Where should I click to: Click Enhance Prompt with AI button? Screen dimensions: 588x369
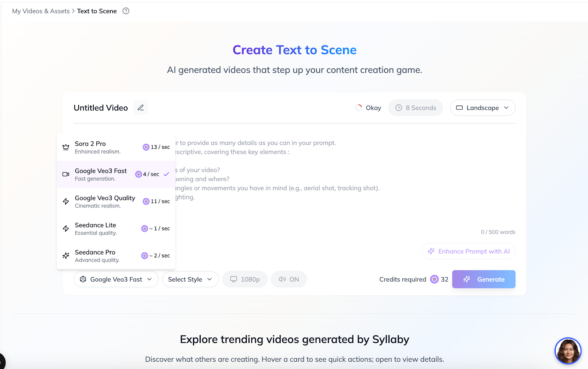coord(469,252)
